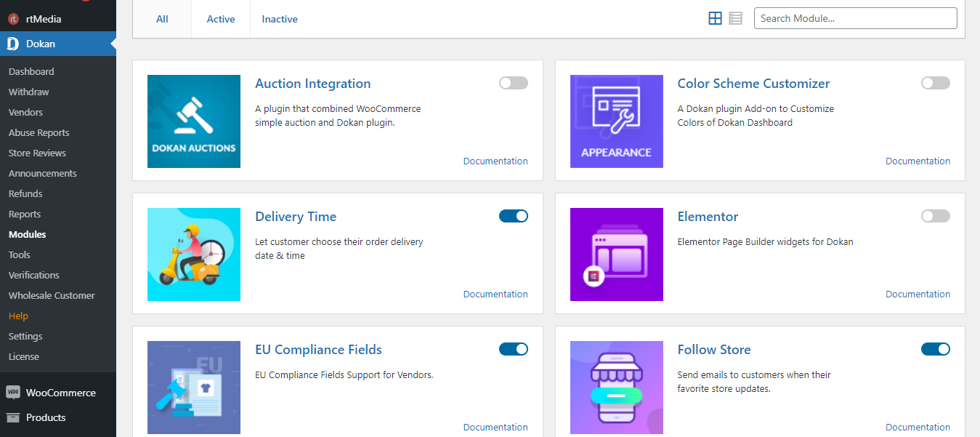Click the Appearance module thumbnail

coord(616,121)
